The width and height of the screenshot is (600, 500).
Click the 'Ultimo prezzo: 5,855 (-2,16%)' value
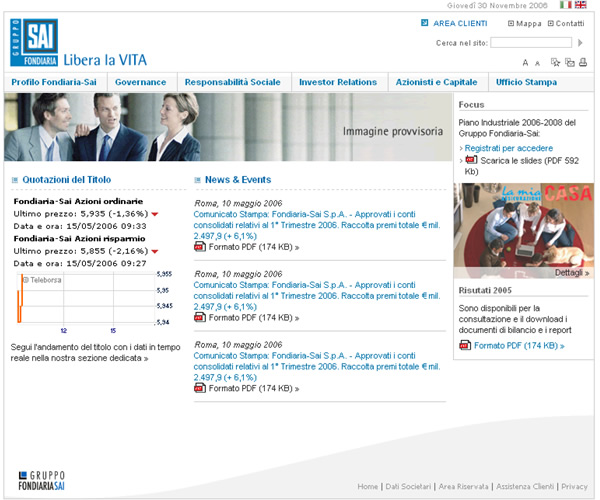point(81,251)
